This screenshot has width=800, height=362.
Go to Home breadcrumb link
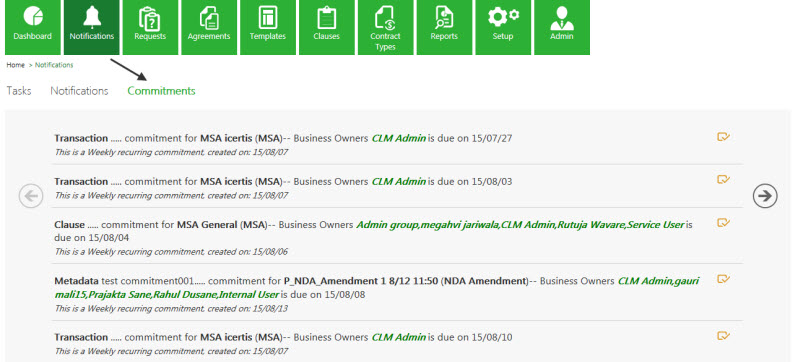tap(15, 65)
